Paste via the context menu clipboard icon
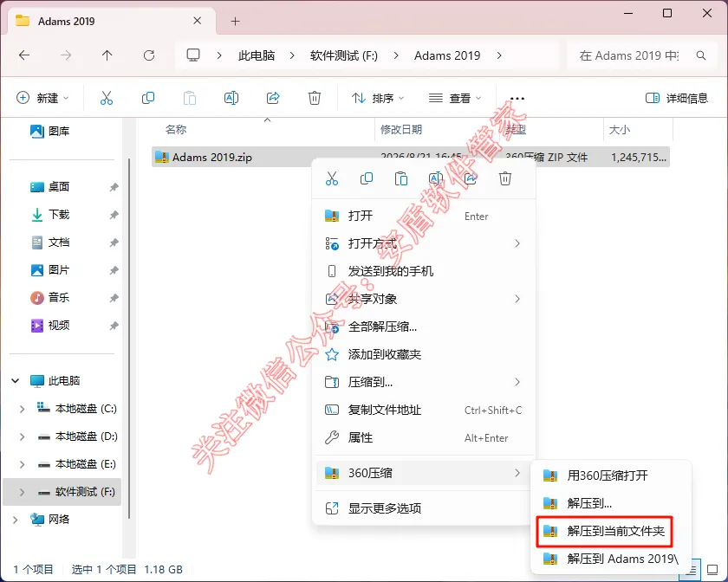Image resolution: width=728 pixels, height=582 pixels. [x=401, y=178]
